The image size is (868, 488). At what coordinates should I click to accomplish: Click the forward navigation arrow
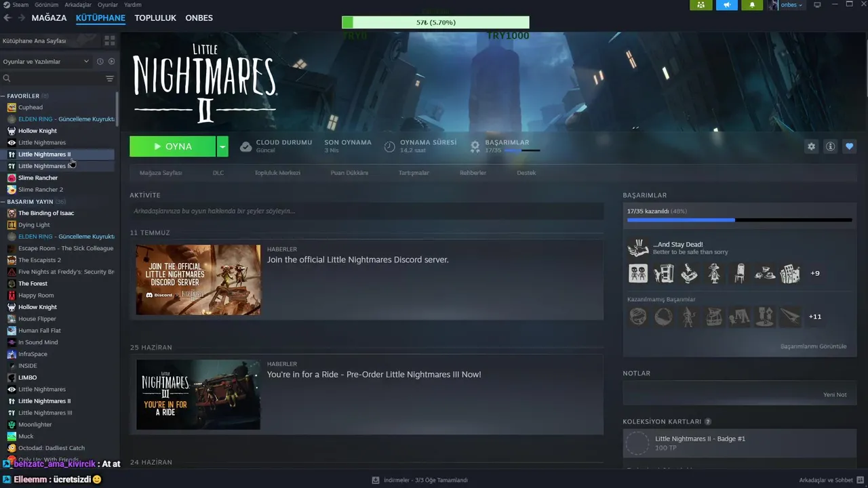[21, 18]
